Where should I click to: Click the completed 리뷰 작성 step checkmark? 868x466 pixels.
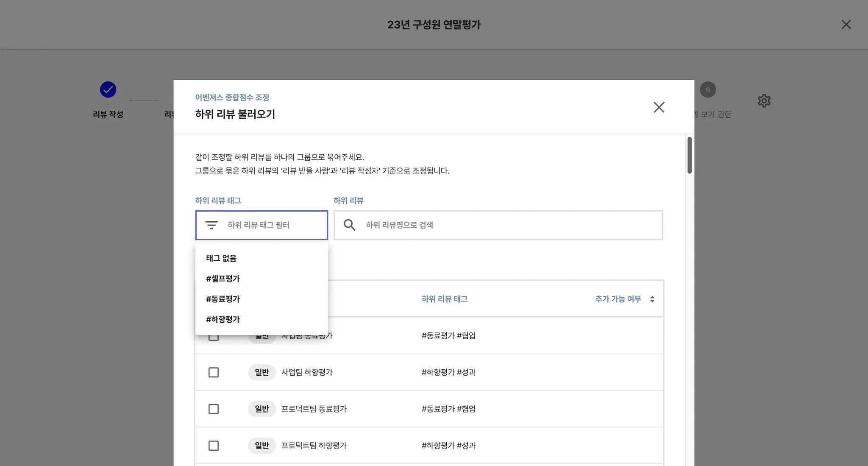click(108, 90)
